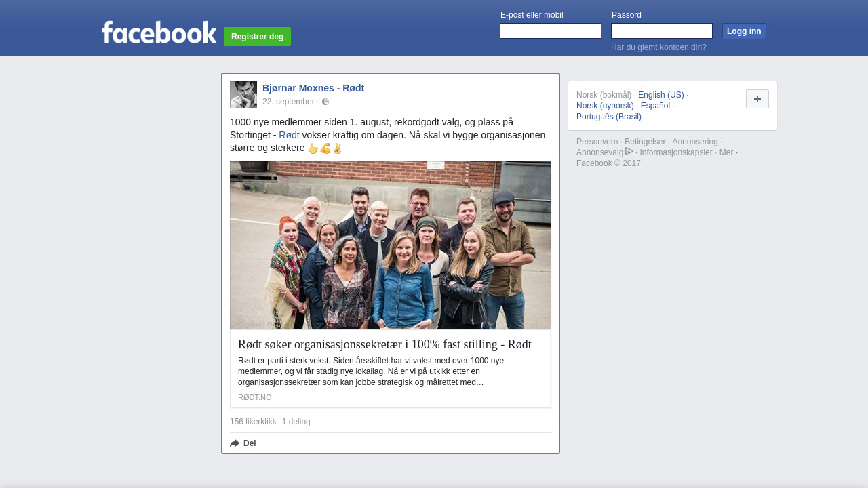Viewport: 868px width, 488px height.
Task: Switch language to Español
Action: (655, 106)
